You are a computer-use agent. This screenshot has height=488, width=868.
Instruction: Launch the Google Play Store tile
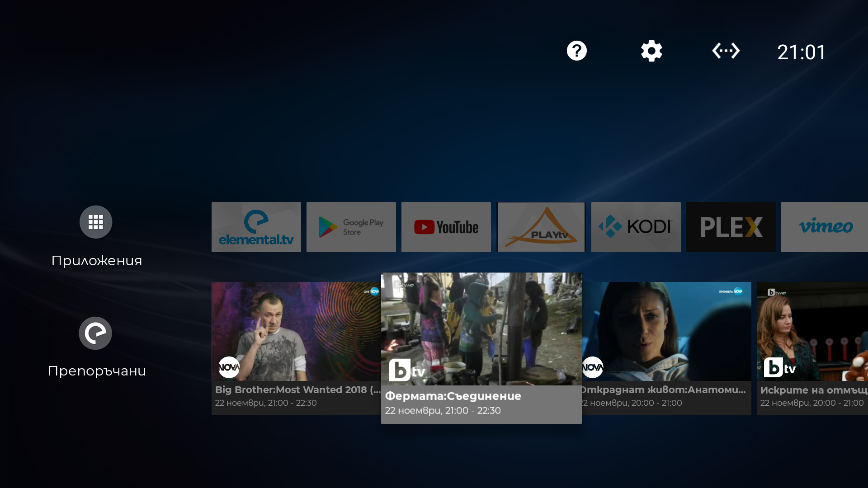[351, 227]
